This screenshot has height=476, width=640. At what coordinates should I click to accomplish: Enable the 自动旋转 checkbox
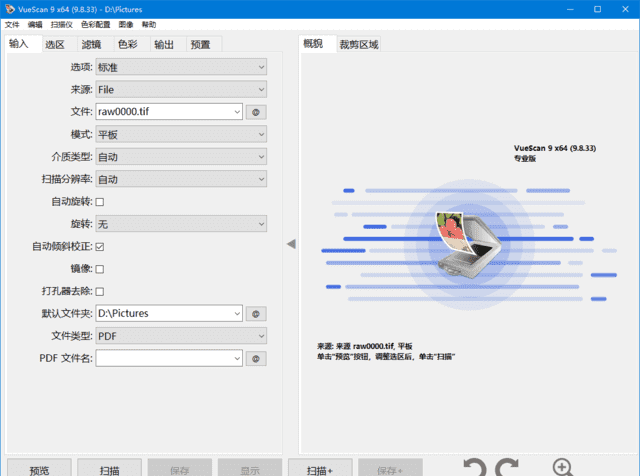[x=100, y=202]
